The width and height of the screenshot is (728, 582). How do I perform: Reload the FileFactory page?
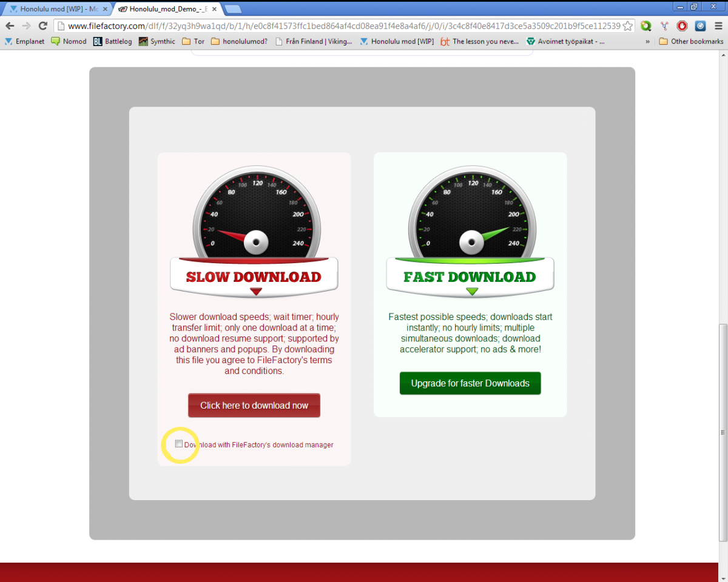(42, 26)
